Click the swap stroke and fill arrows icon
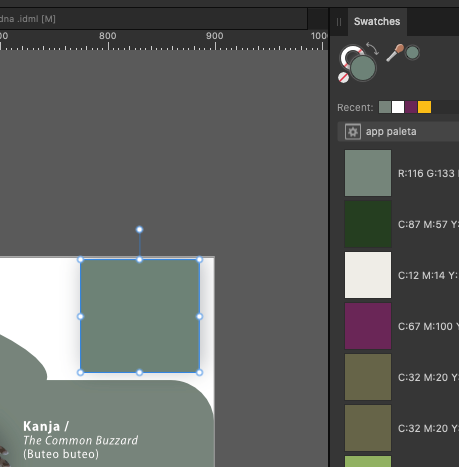Image resolution: width=459 pixels, height=467 pixels. click(372, 48)
